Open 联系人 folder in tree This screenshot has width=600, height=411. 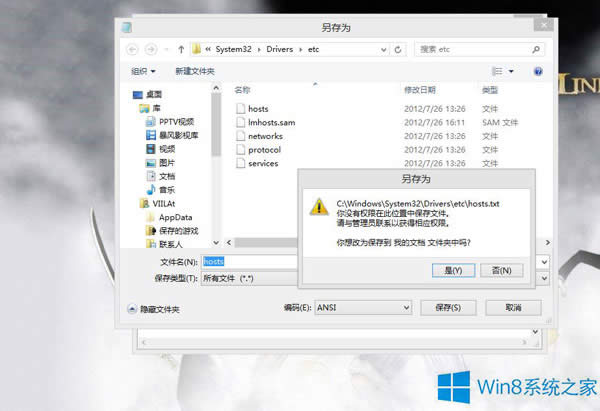(165, 244)
